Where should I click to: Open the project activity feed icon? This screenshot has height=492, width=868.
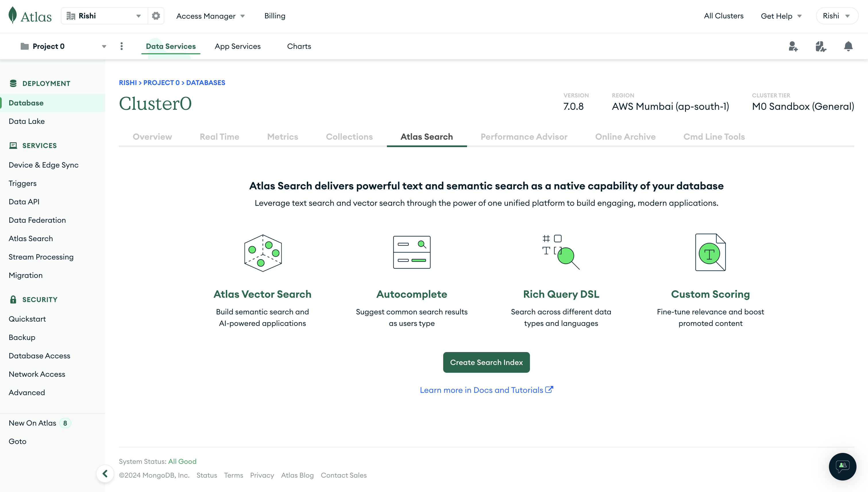click(821, 46)
